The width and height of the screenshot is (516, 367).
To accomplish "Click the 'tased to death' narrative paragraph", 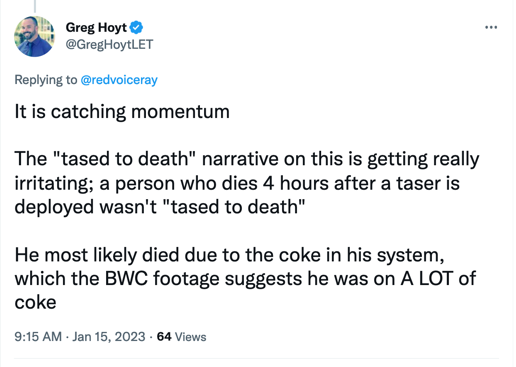I will coord(247,183).
